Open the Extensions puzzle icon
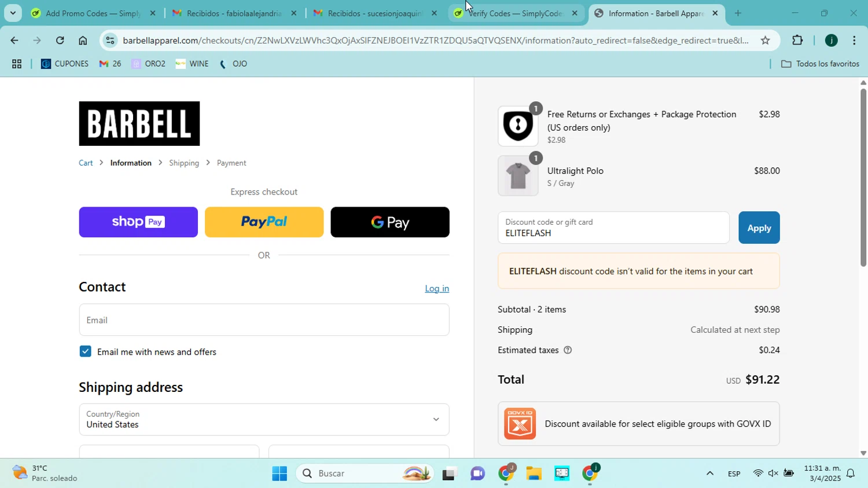Screen dimensions: 868x488 [797, 41]
